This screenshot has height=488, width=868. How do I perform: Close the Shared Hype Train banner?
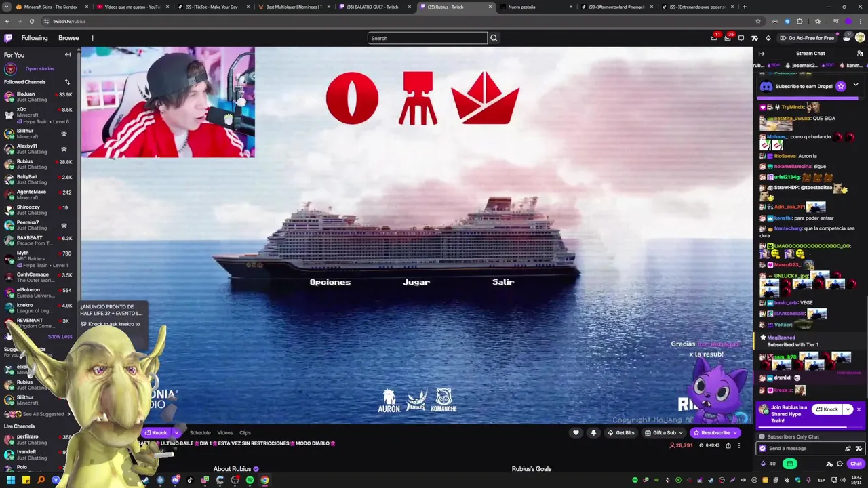[x=859, y=409]
